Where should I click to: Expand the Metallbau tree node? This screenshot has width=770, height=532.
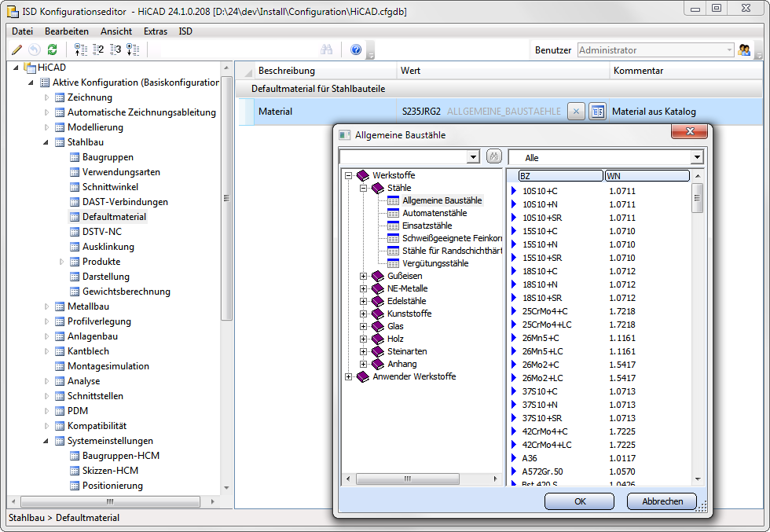click(x=46, y=306)
